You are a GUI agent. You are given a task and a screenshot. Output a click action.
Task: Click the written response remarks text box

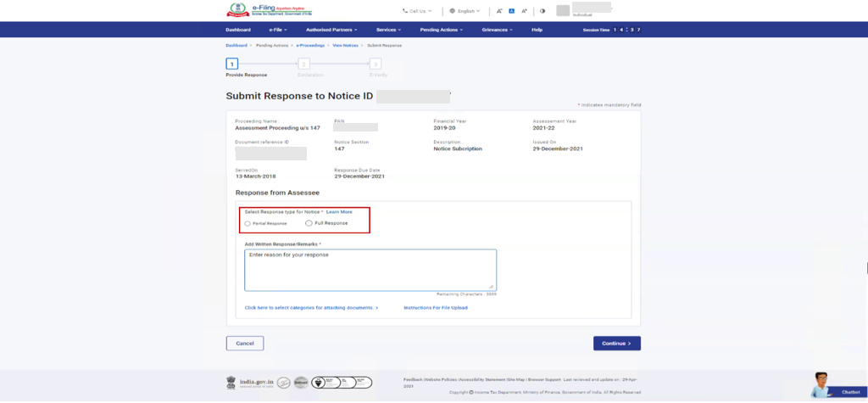point(370,269)
